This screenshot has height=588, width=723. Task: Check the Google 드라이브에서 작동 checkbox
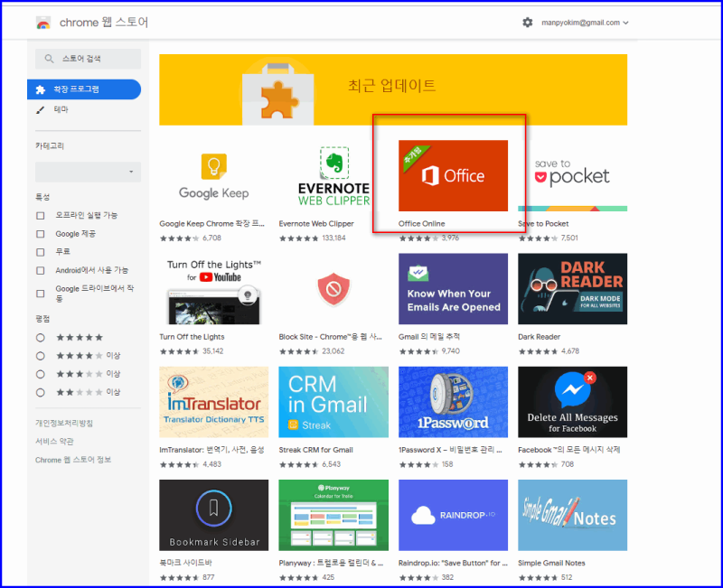point(41,294)
